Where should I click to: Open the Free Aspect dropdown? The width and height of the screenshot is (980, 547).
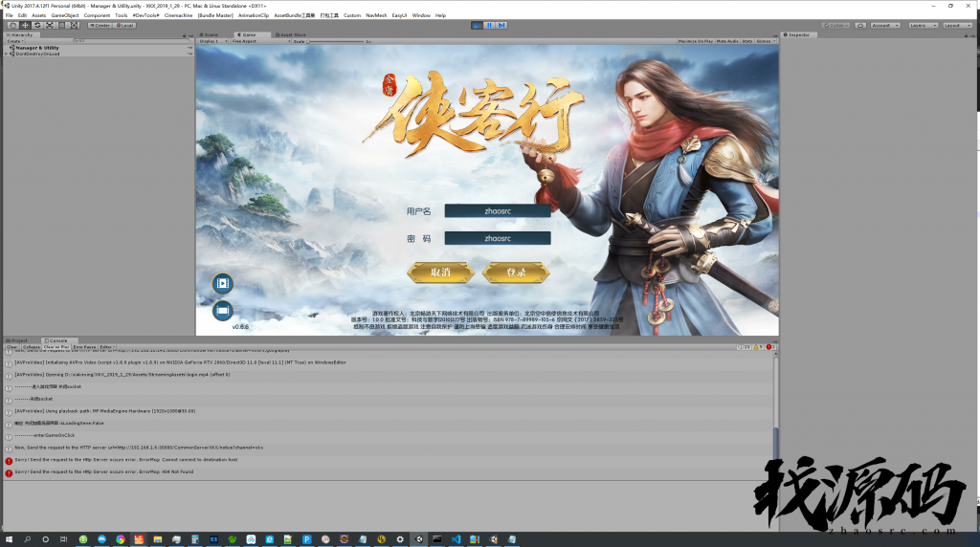(260, 41)
